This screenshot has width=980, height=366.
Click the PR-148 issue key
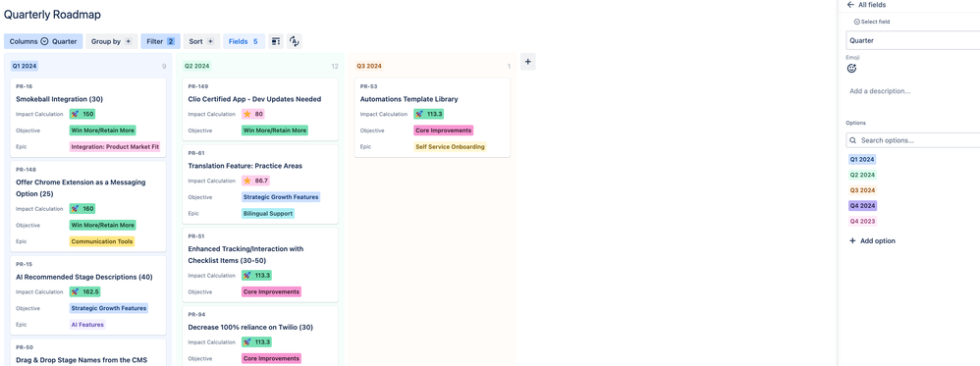click(26, 169)
